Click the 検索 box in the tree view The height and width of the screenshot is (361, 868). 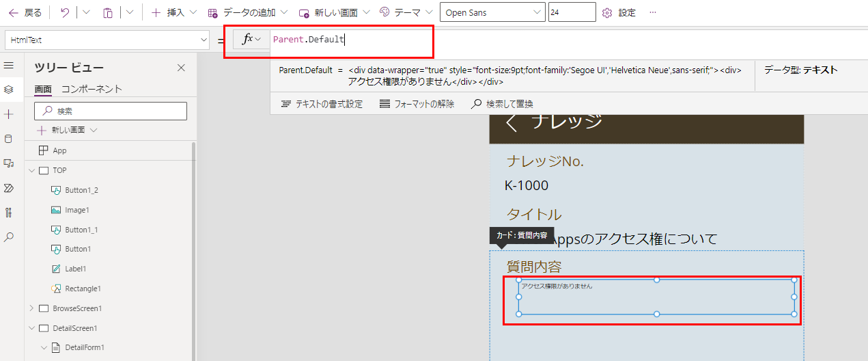point(111,111)
